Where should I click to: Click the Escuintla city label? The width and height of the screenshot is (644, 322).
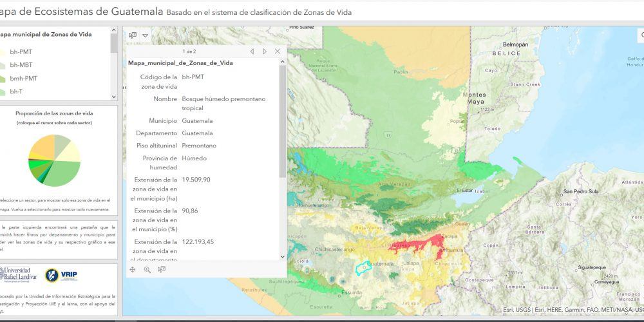tap(352, 292)
